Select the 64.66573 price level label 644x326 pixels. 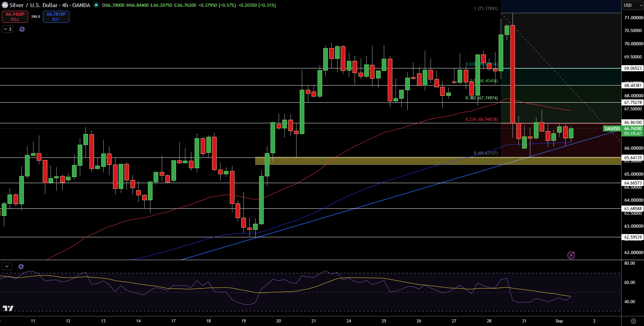pos(633,183)
